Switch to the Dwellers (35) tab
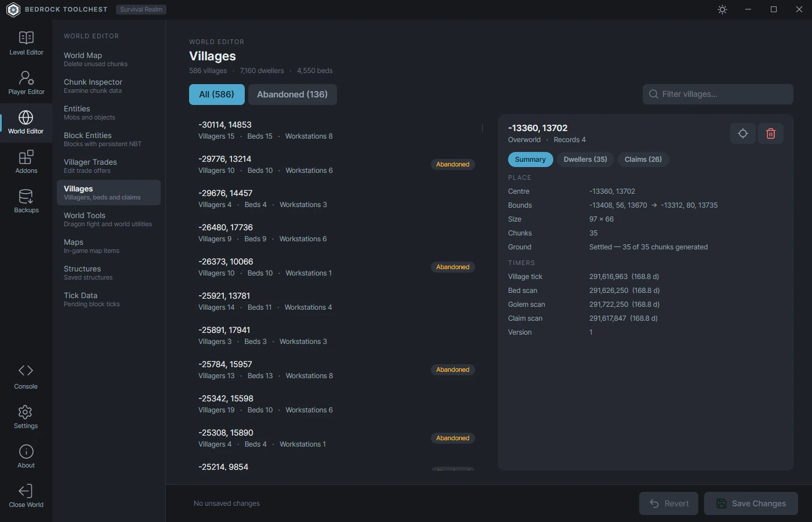The height and width of the screenshot is (522, 812). tap(585, 159)
